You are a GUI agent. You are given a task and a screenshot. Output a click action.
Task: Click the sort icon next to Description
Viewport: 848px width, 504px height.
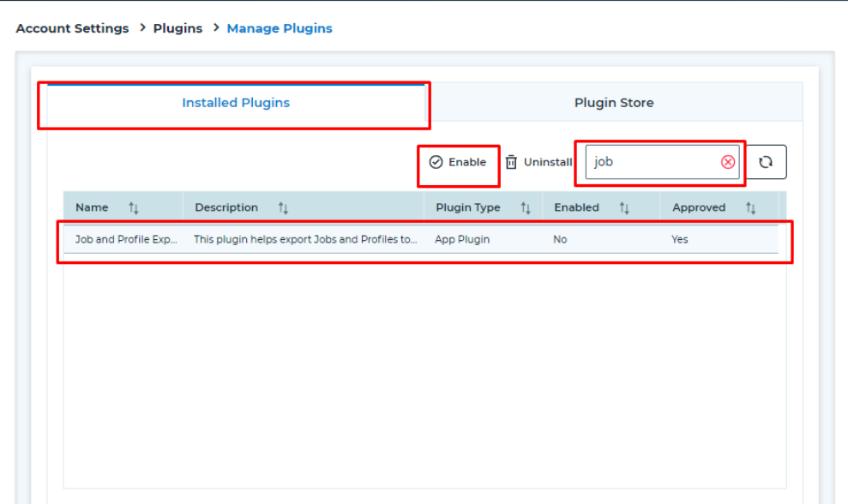click(x=283, y=207)
